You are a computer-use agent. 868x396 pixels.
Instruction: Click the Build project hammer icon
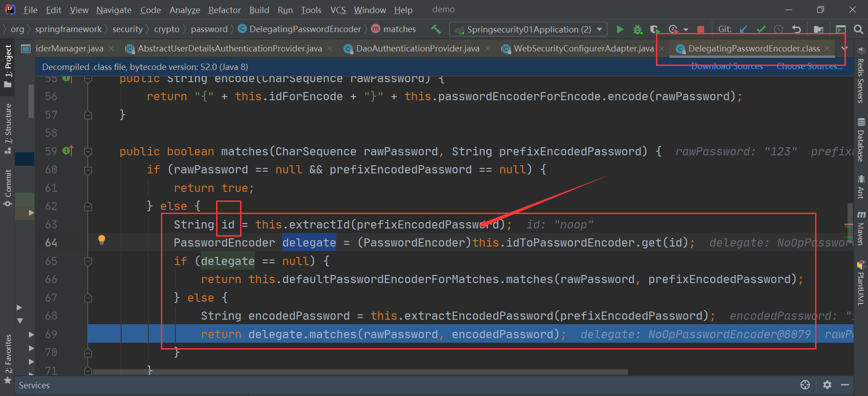(436, 29)
